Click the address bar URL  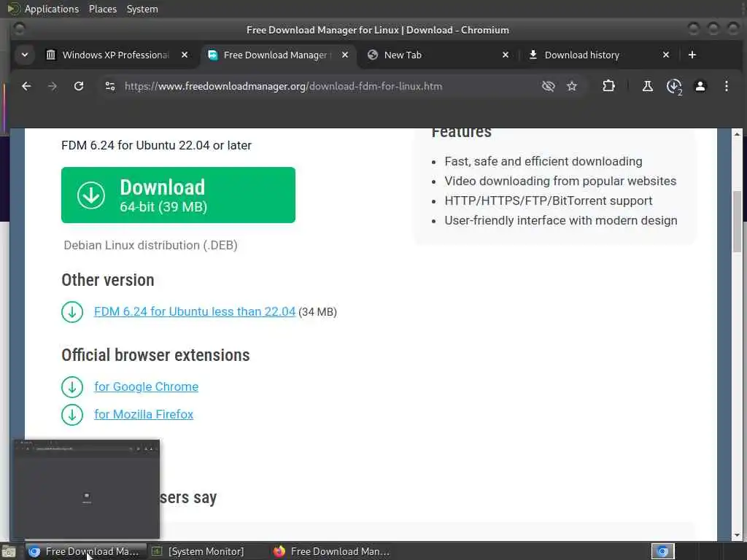[x=284, y=86]
